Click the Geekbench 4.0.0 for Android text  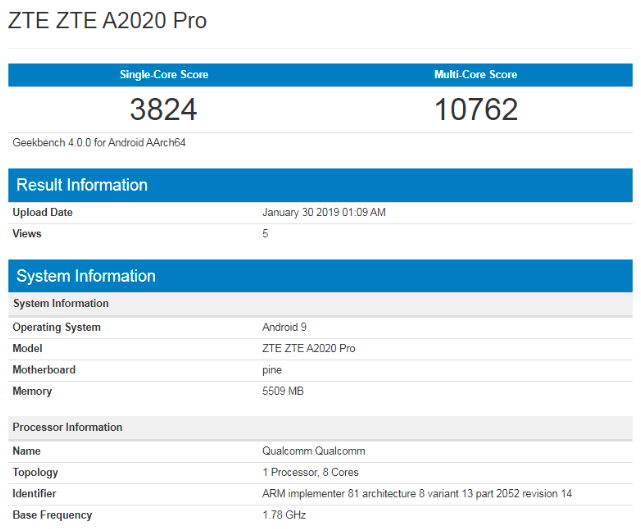(x=99, y=143)
